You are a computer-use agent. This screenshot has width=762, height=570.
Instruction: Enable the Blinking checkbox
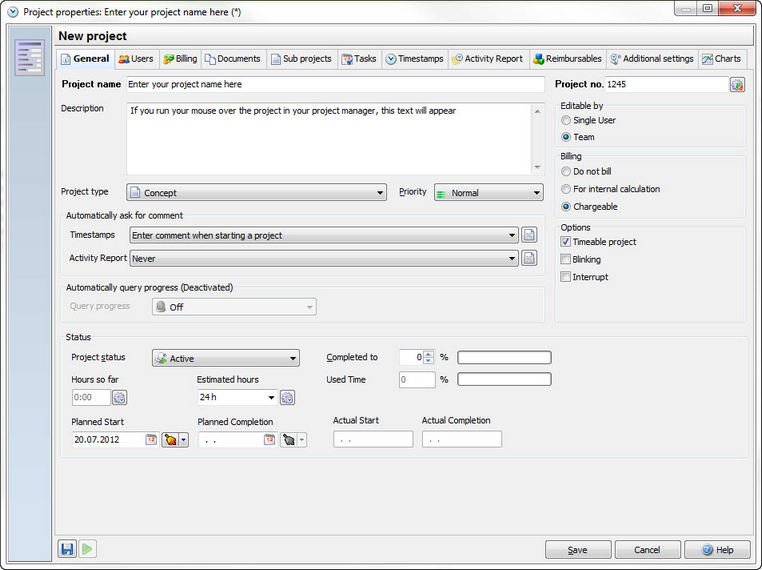pos(565,259)
